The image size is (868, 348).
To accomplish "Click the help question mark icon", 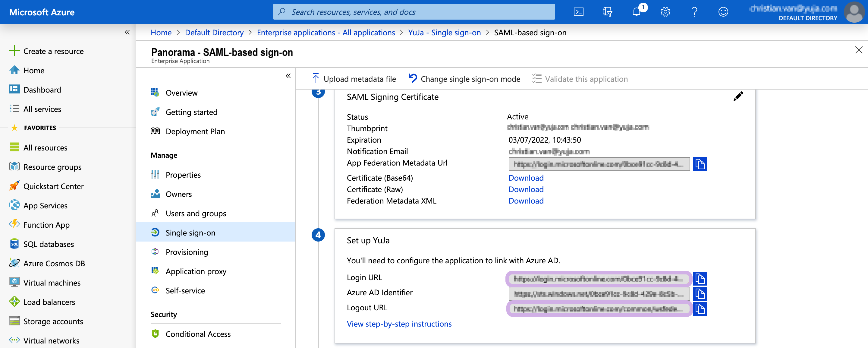I will coord(694,12).
